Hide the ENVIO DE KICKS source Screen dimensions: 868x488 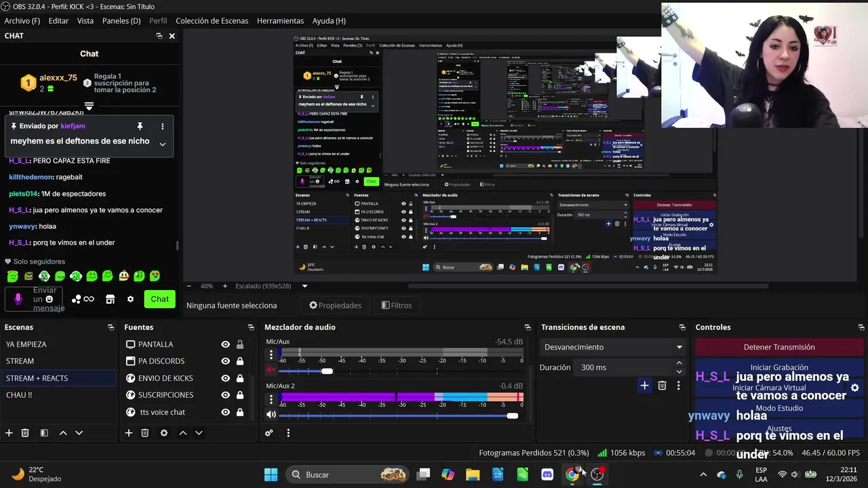click(225, 378)
